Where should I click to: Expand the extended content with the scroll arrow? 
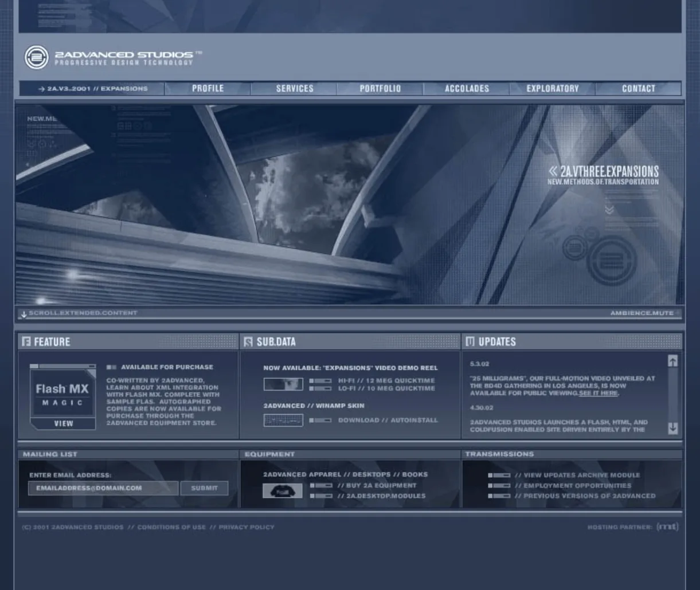[24, 313]
